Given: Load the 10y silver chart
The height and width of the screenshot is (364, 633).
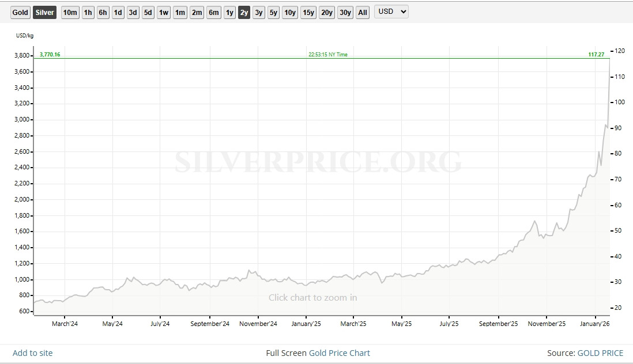Looking at the screenshot, I should point(289,13).
